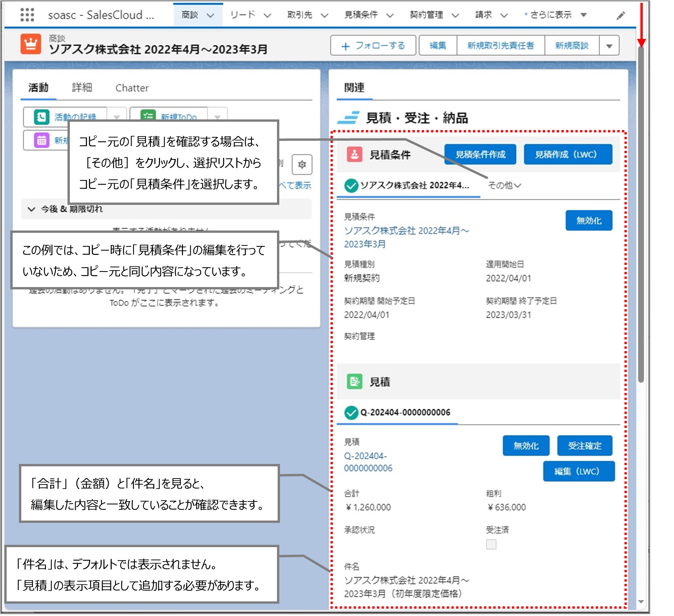Click the purple calendar new event icon

(x=42, y=140)
